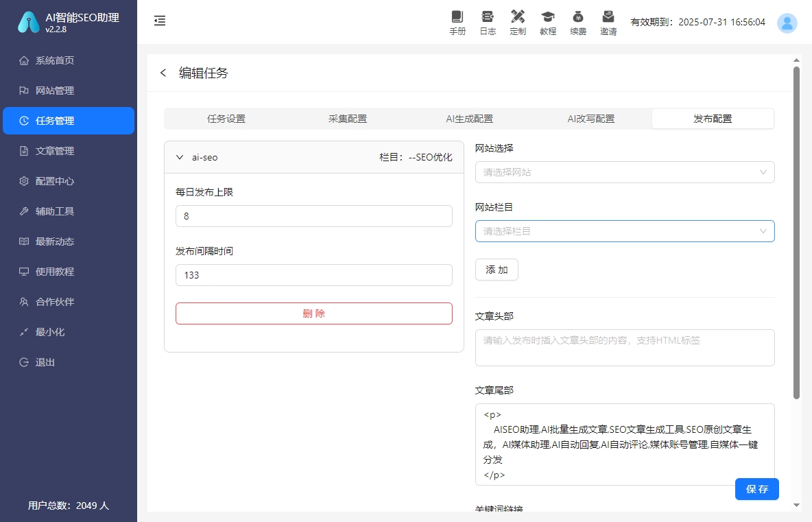This screenshot has width=812, height=522.
Task: Click the 删除 delete button
Action: (x=313, y=313)
